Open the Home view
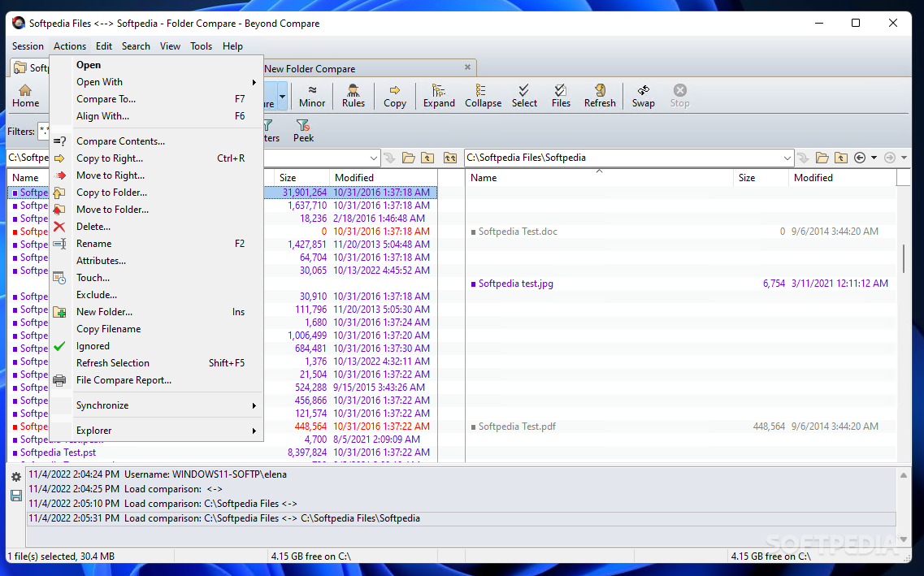 (25, 96)
